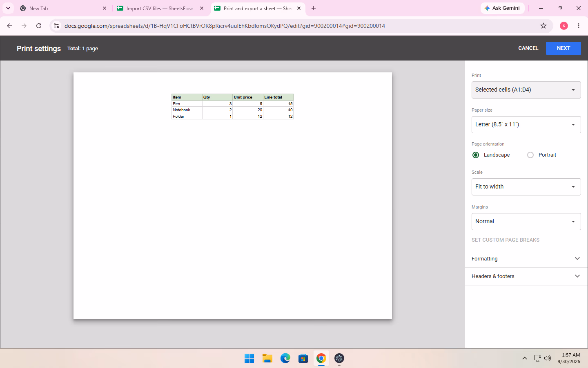Click Set Custom Page Breaks
The image size is (588, 368).
(x=506, y=240)
